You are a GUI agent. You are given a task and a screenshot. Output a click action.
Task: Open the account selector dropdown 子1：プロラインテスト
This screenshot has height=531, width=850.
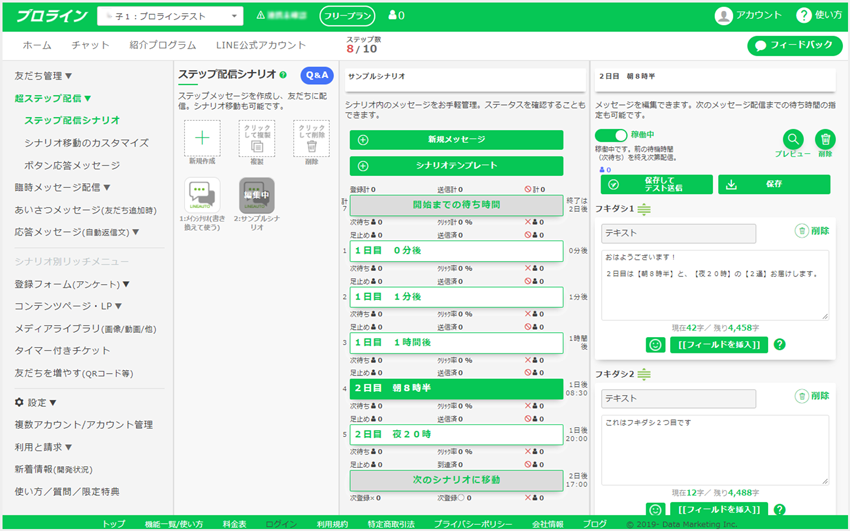click(170, 16)
